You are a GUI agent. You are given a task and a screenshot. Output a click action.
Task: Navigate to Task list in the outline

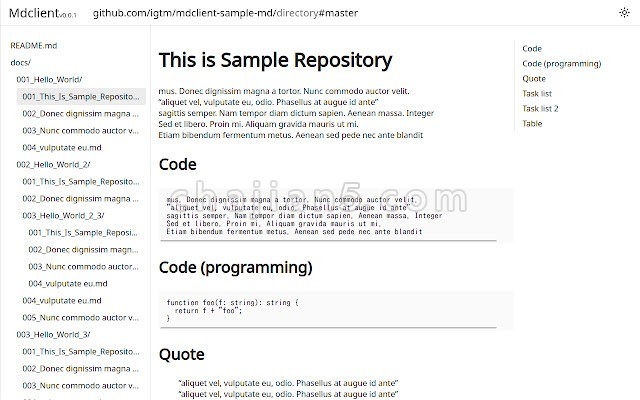point(537,93)
